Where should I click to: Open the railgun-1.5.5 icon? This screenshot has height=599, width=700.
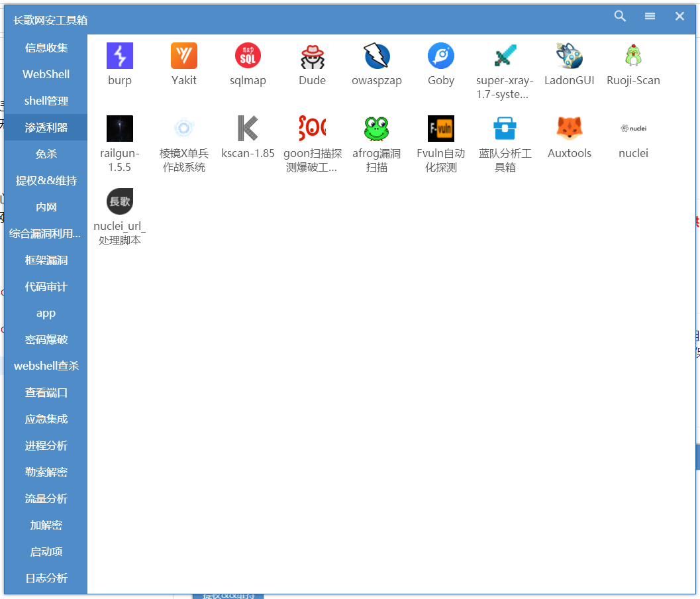tap(120, 129)
